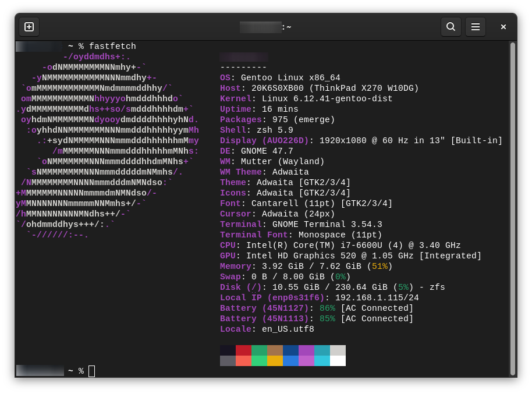The height and width of the screenshot is (394, 532).
Task: Click the Locale en_US.utf8 line
Action: click(267, 329)
